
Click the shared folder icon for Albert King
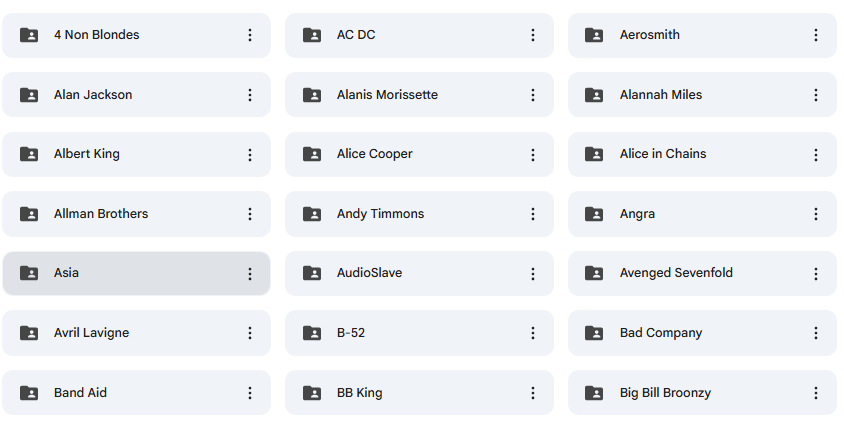point(29,154)
